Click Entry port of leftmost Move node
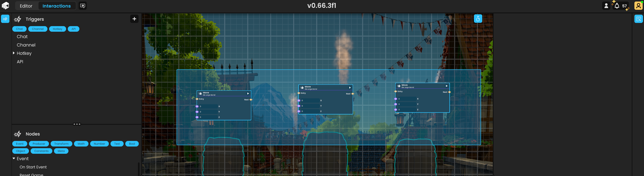 click(197, 99)
